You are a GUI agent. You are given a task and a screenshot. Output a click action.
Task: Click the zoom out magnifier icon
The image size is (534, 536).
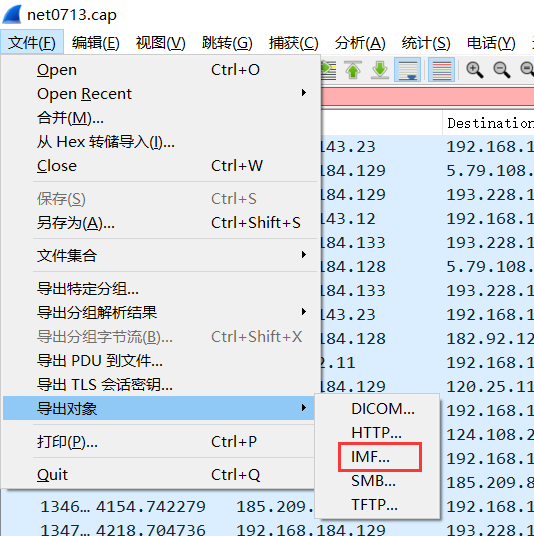point(502,70)
